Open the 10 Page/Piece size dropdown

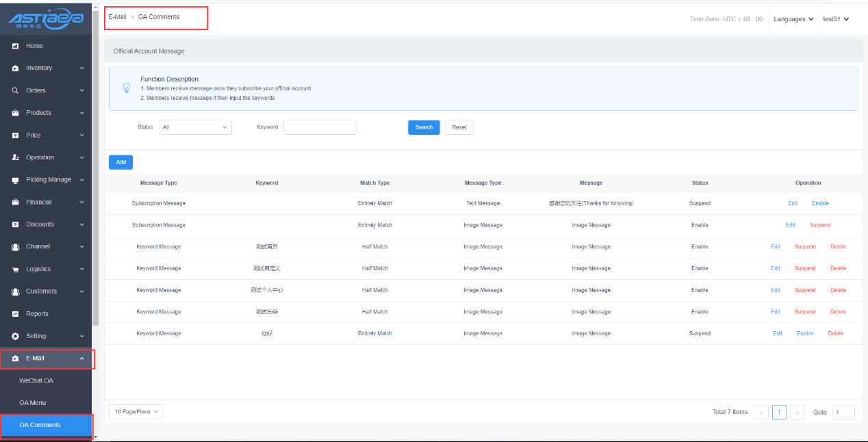[x=136, y=411]
